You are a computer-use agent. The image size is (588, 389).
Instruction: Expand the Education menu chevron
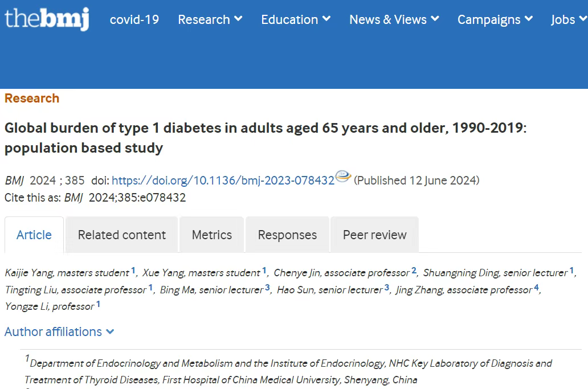pyautogui.click(x=326, y=18)
